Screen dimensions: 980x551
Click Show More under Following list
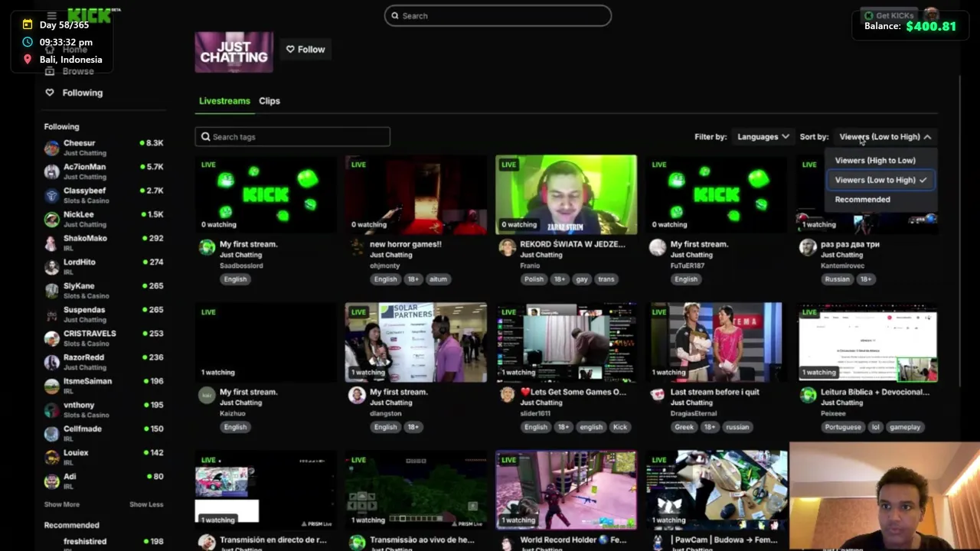[x=62, y=504]
